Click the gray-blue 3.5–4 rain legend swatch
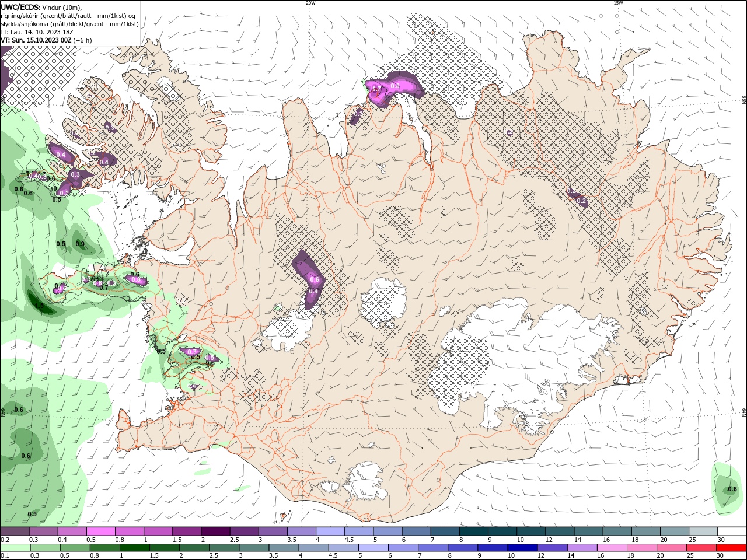Image resolution: width=747 pixels, height=560 pixels. 284,548
